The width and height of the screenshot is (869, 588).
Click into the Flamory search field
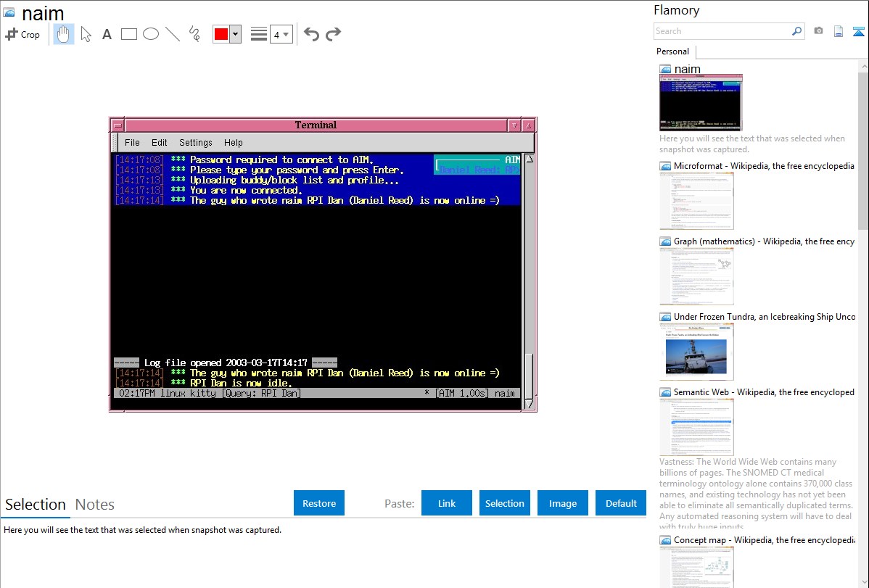click(x=722, y=31)
